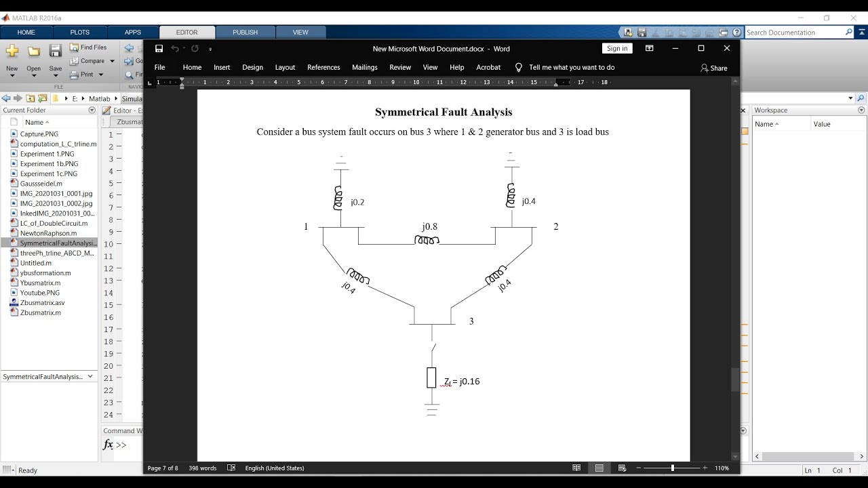Click English (United States) language indicator
Image resolution: width=868 pixels, height=488 pixels.
(275, 468)
